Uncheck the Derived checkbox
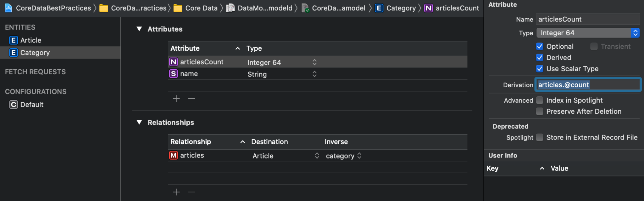644x201 pixels. (x=540, y=58)
